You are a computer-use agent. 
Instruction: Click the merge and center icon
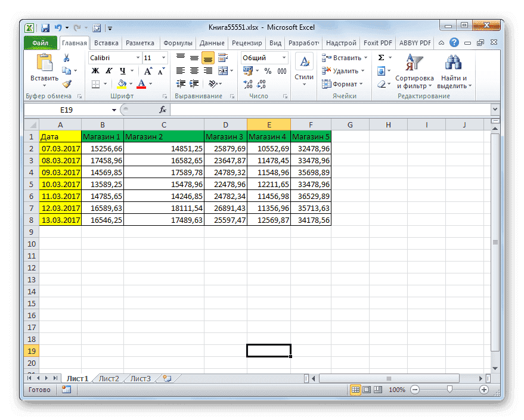[224, 70]
